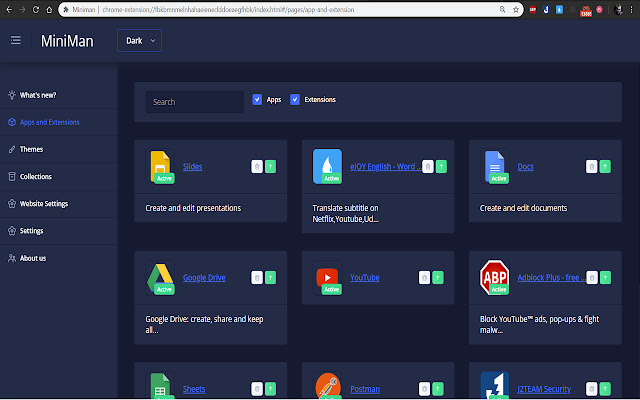Click the 'Create and edit presentations' description

(x=193, y=208)
